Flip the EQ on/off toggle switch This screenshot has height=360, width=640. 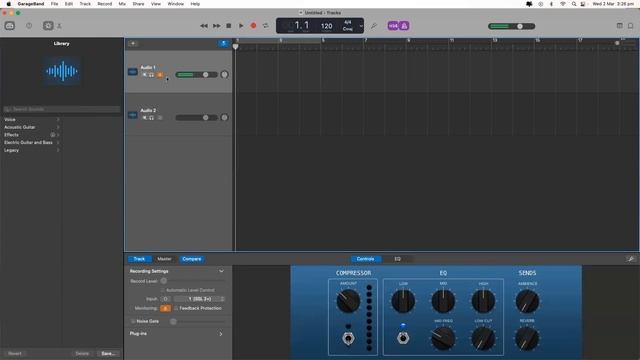pyautogui.click(x=403, y=338)
